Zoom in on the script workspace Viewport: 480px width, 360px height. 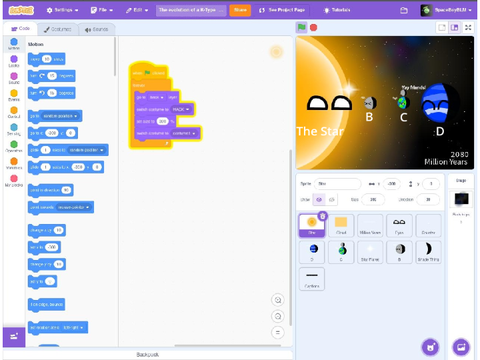(278, 300)
